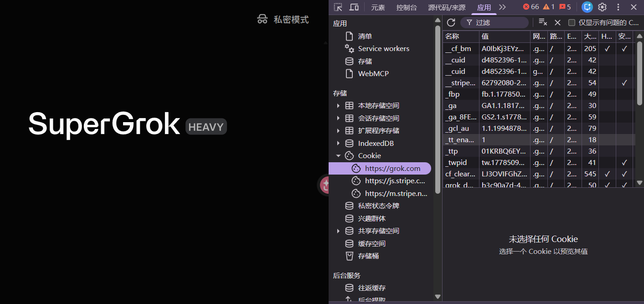
Task: Select the _fbp cookie row
Action: coord(539,94)
